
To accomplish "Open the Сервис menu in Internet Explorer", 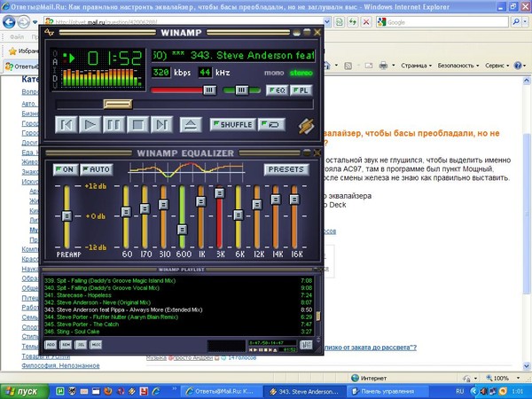I will coord(497,66).
